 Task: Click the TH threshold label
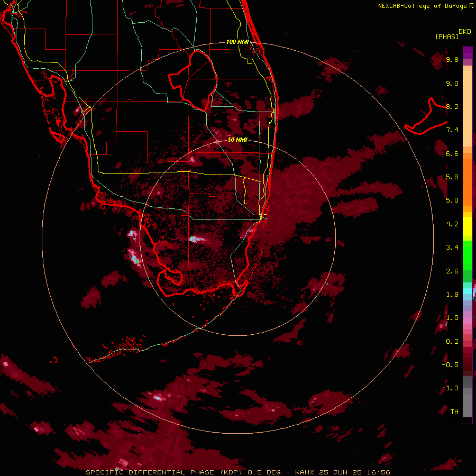[x=454, y=412]
